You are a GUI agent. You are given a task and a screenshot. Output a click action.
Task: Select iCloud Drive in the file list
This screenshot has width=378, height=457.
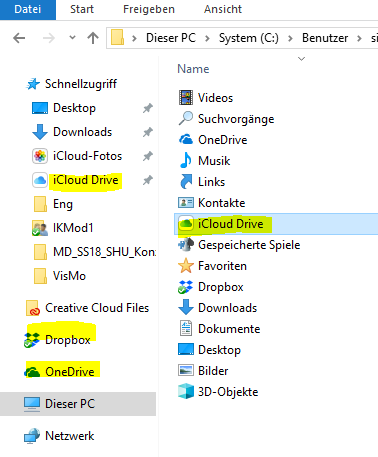(x=230, y=224)
